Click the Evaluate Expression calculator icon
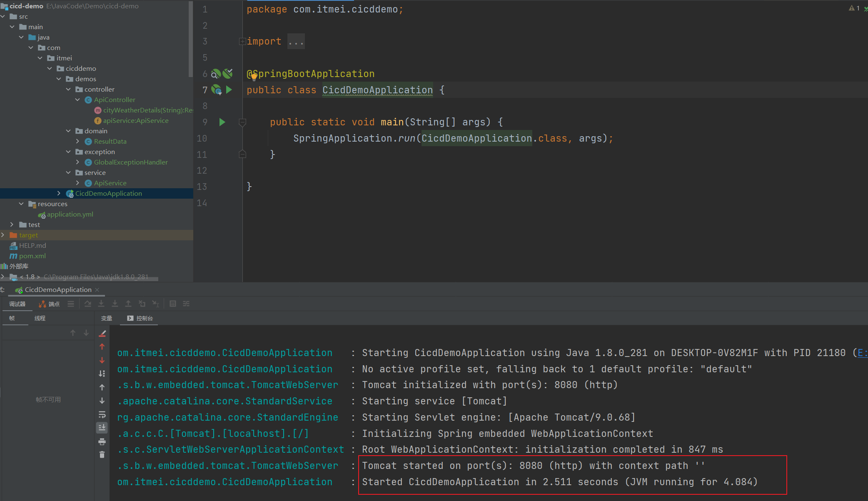Screen dimensions: 868x501 173,304
